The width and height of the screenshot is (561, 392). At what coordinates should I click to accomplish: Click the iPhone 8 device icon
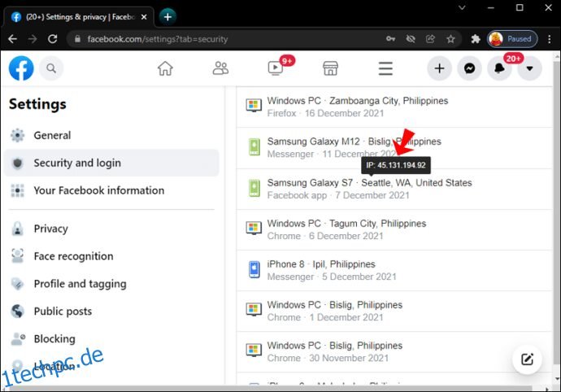coord(254,269)
